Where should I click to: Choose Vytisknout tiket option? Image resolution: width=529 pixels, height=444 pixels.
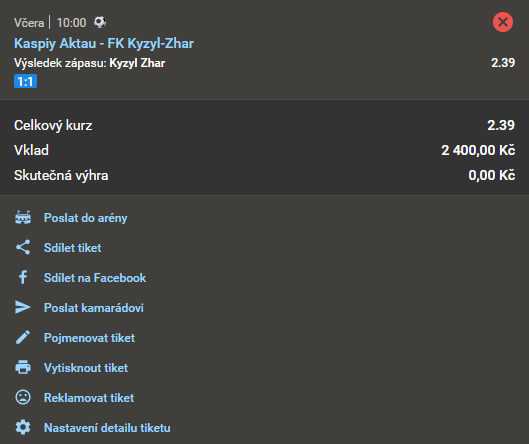point(86,368)
